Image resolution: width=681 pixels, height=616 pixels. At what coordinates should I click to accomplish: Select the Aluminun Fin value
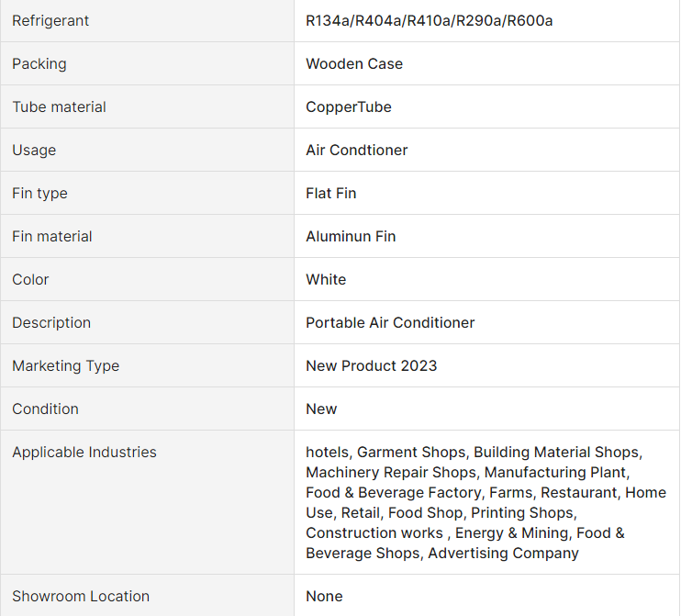tap(351, 236)
